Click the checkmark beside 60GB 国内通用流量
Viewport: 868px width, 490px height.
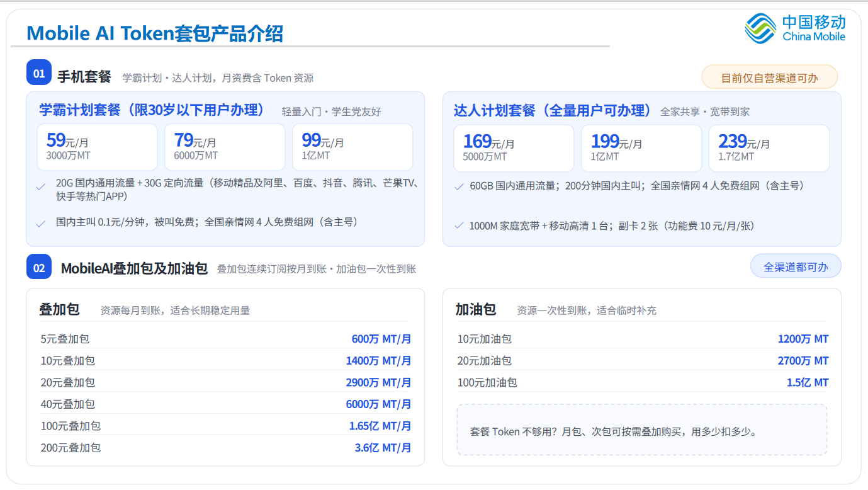point(459,187)
